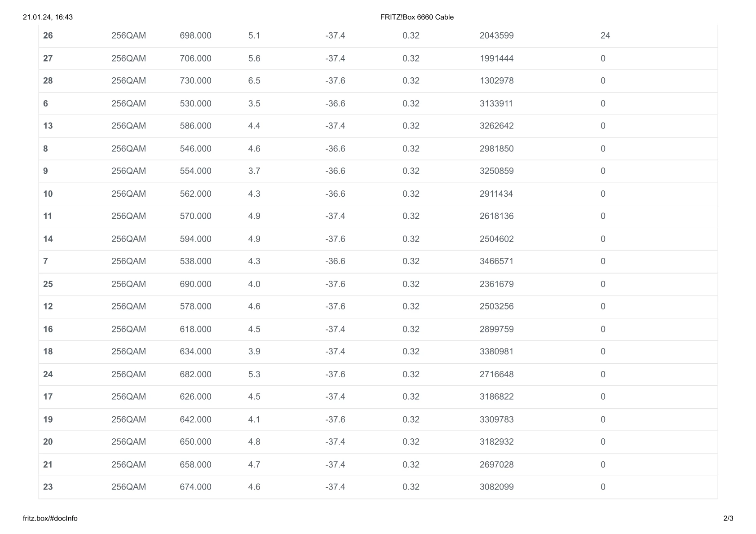Click the value 3466571 for channel 7
756x534 pixels.
tap(496, 261)
